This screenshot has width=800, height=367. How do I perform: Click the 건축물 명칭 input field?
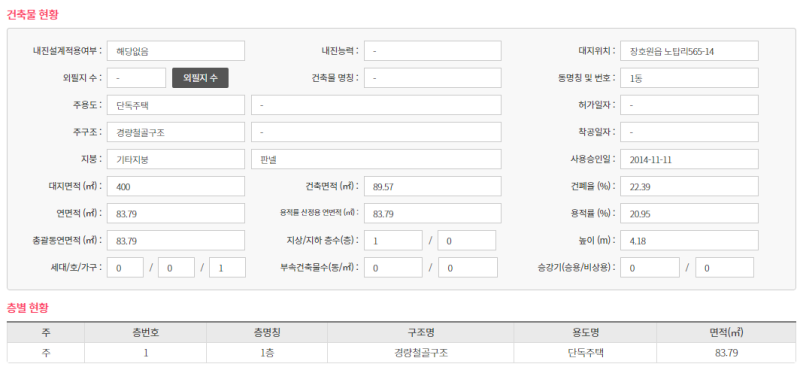[433, 78]
